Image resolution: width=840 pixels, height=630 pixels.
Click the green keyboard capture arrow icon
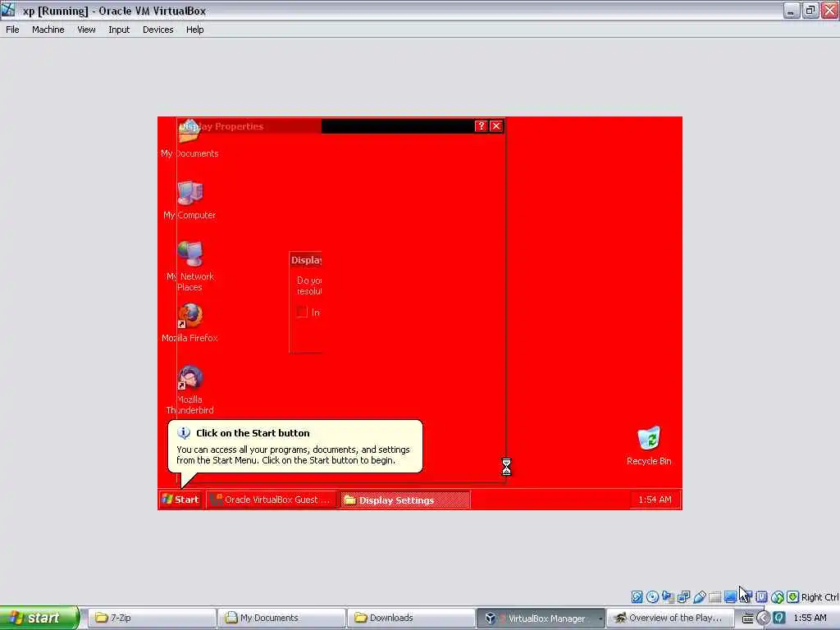[793, 597]
